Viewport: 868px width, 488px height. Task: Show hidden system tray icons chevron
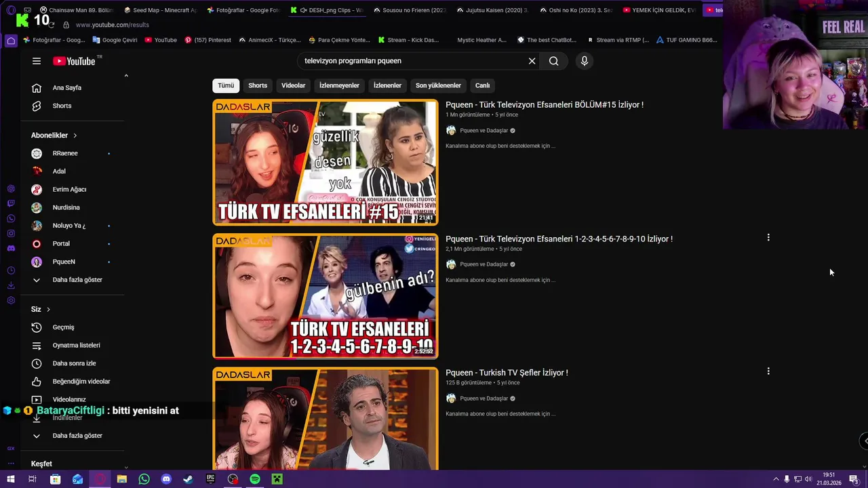click(x=776, y=479)
